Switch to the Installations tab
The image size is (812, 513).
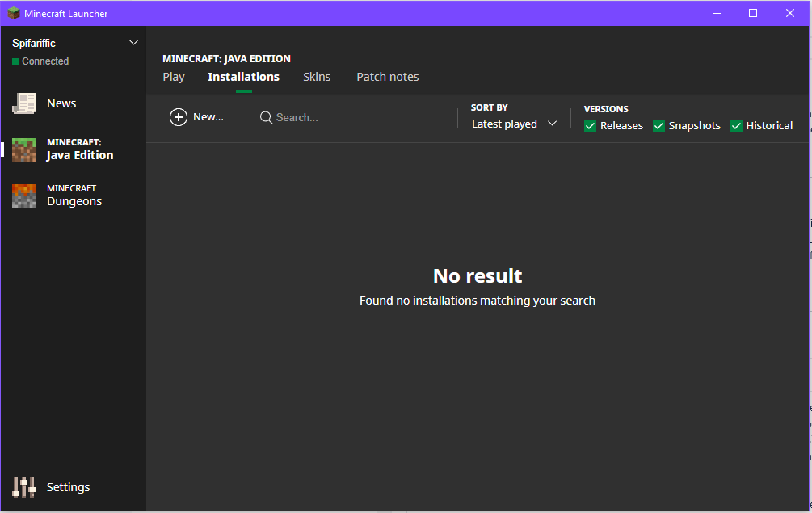(243, 77)
